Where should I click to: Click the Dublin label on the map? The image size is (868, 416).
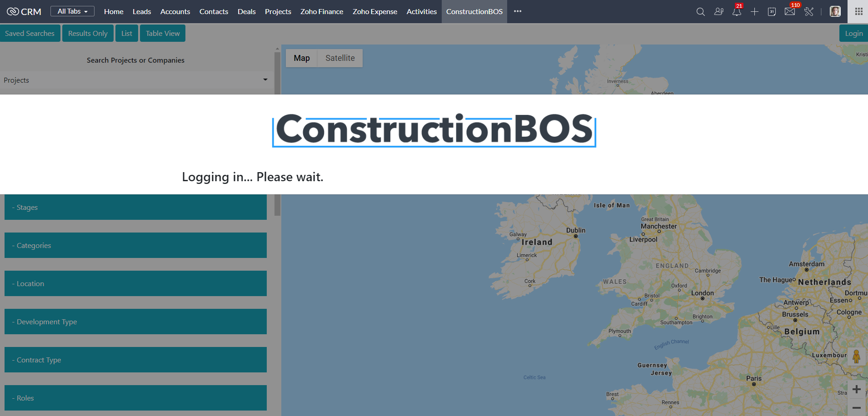[576, 230]
